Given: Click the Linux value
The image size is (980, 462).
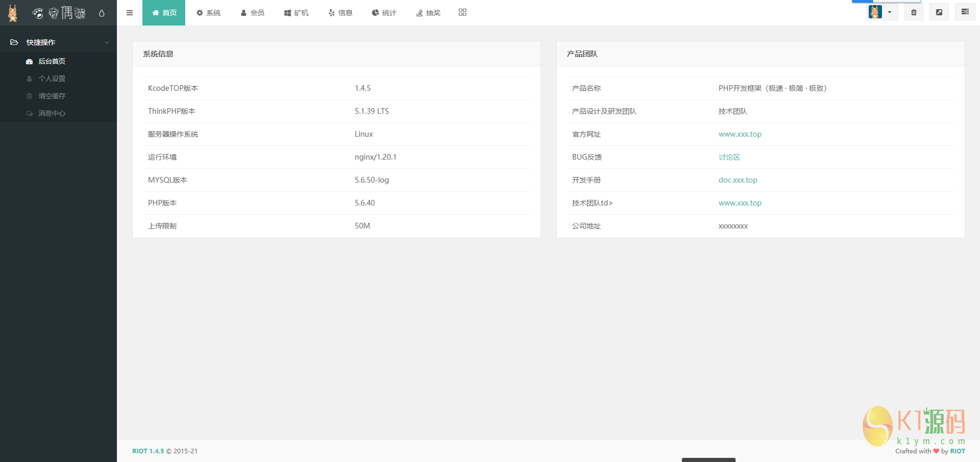Looking at the screenshot, I should point(364,134).
